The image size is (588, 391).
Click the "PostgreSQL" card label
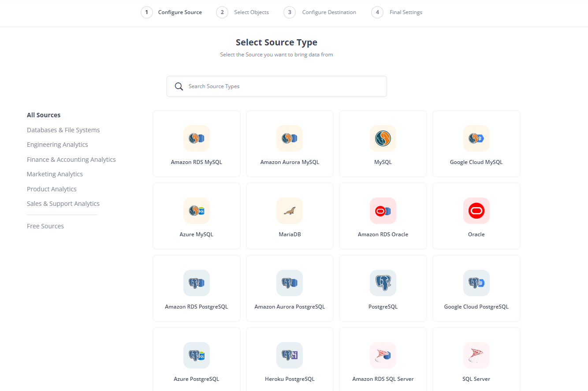(383, 307)
